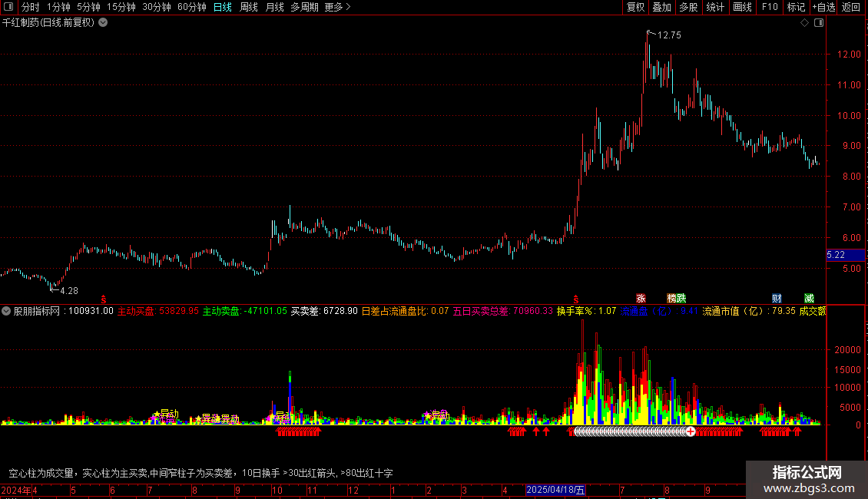Click the 财 financial marker badge
This screenshot has height=499, width=868.
[x=777, y=298]
